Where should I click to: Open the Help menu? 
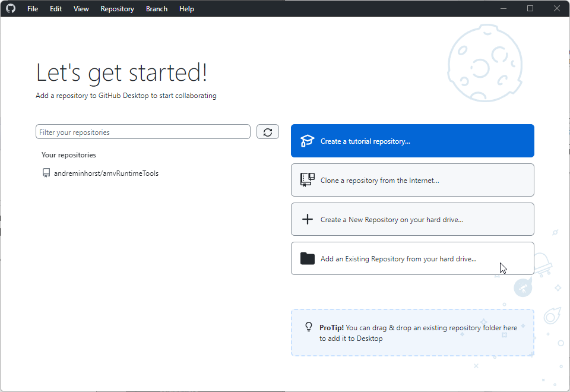point(186,8)
